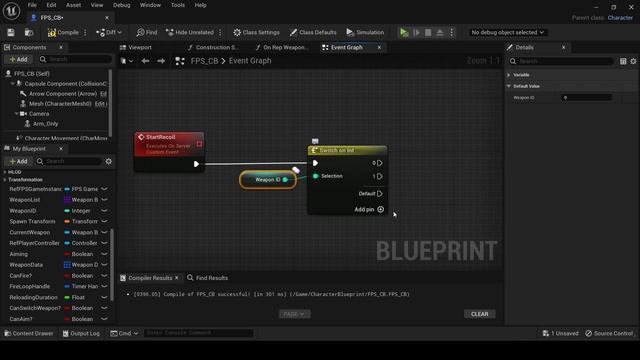Stop the play session
This screenshot has height=360, width=640.
428,32
